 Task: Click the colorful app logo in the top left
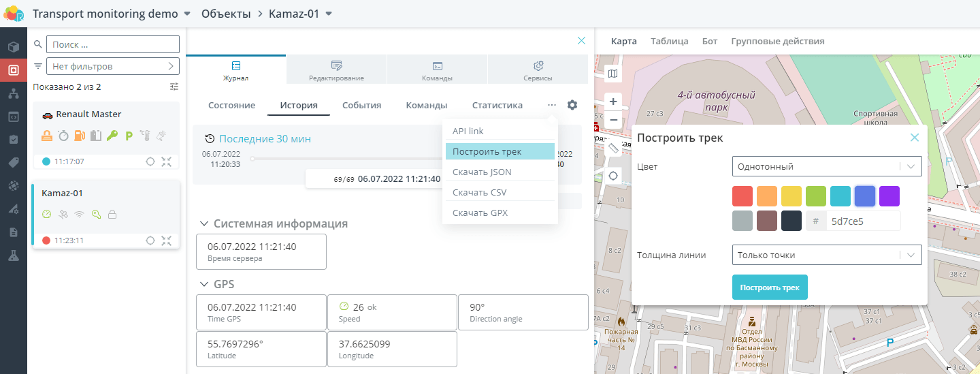pyautogui.click(x=14, y=14)
